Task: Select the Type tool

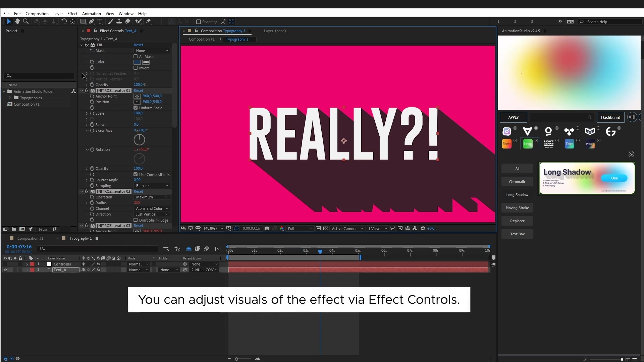Action: (100, 21)
